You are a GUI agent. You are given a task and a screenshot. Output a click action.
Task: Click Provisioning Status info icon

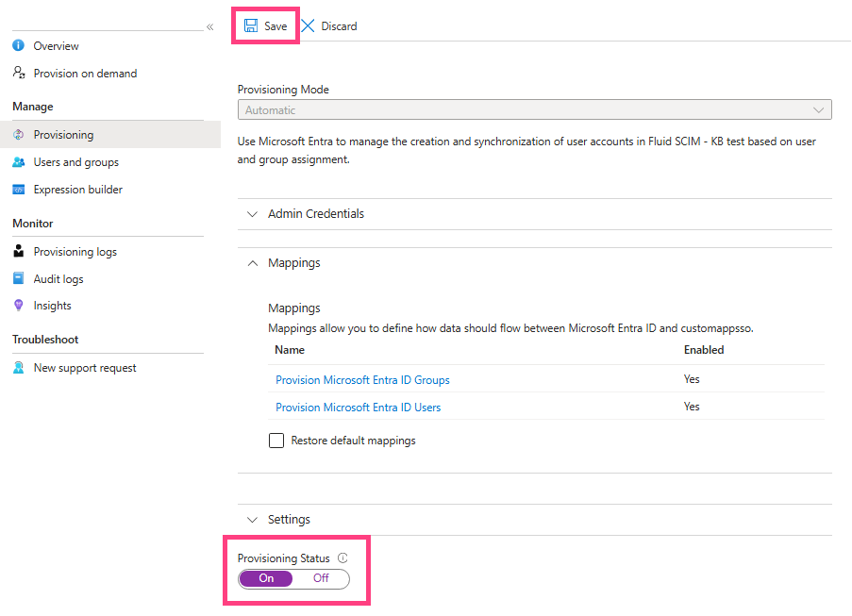click(x=342, y=558)
